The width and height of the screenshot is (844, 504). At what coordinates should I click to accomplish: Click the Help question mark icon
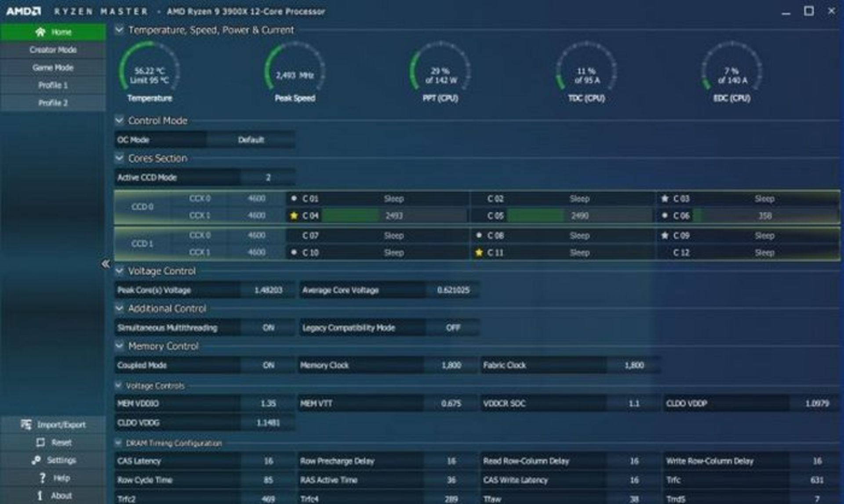[x=42, y=478]
